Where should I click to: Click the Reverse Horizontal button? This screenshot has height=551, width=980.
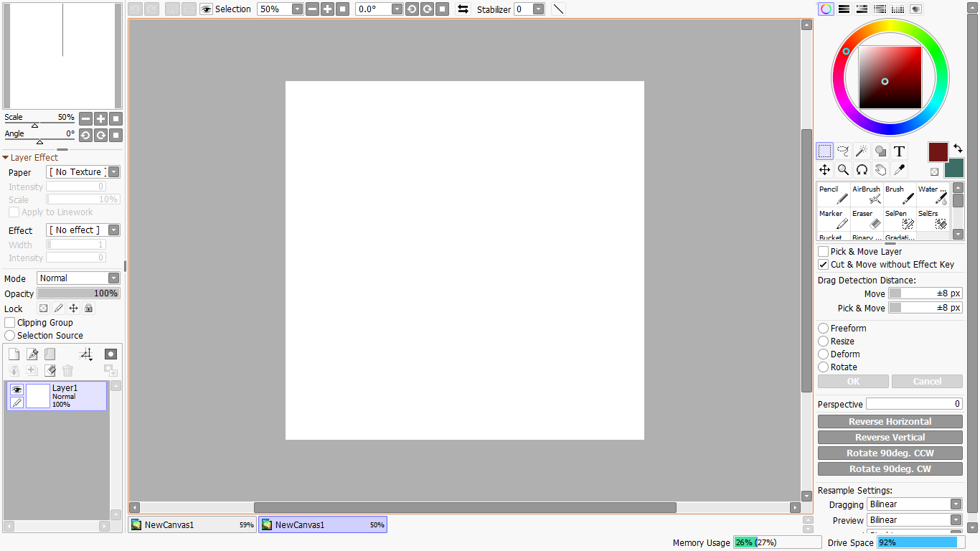[x=890, y=422]
